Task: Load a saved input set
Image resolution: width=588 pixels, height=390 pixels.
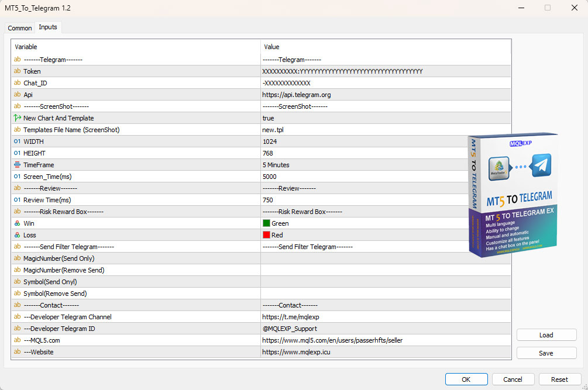Action: point(546,335)
